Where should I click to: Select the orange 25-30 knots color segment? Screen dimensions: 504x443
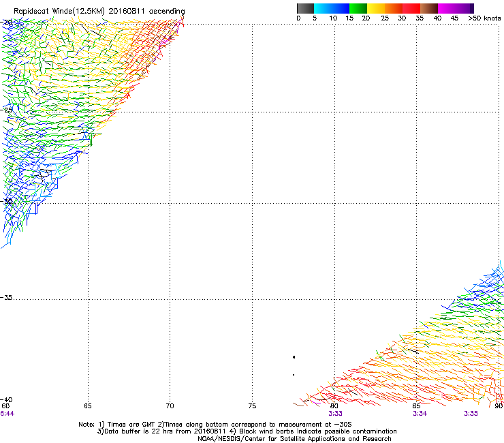394,8
